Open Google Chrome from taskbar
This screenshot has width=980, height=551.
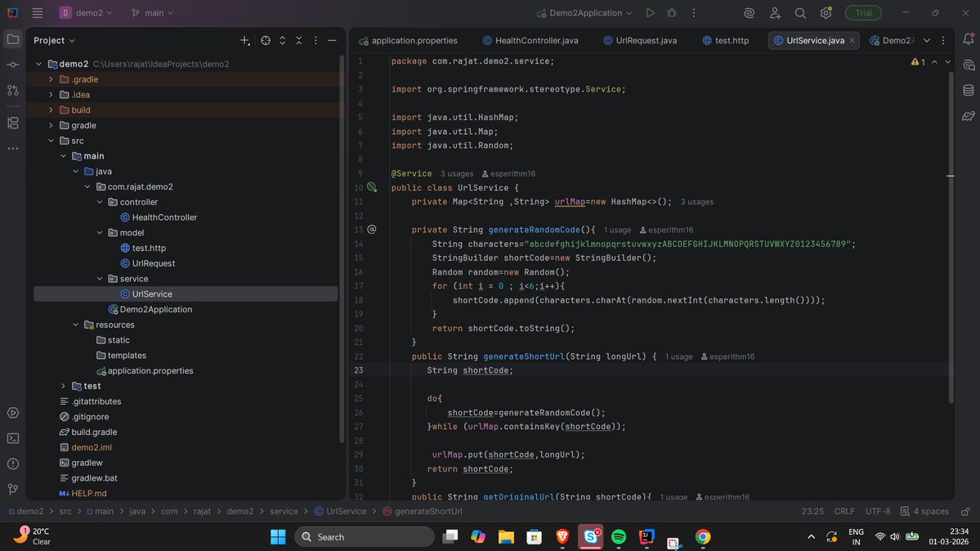pos(703,536)
